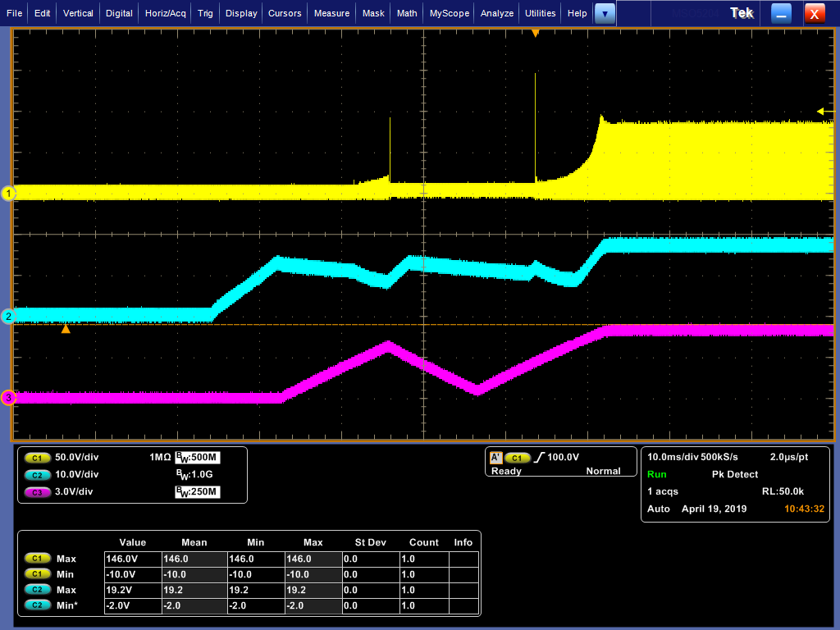The image size is (840, 630).
Task: Click the green Run status
Action: point(657,475)
